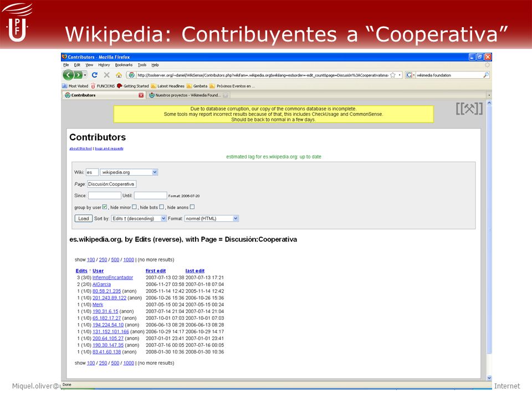Choose a search engine via the Google icon
This screenshot has width=532, height=399.
(410, 75)
